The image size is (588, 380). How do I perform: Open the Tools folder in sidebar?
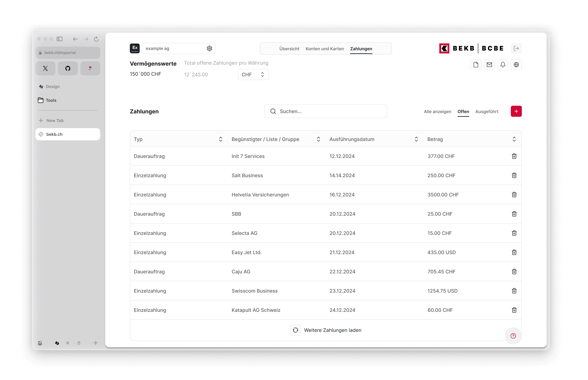(47, 100)
